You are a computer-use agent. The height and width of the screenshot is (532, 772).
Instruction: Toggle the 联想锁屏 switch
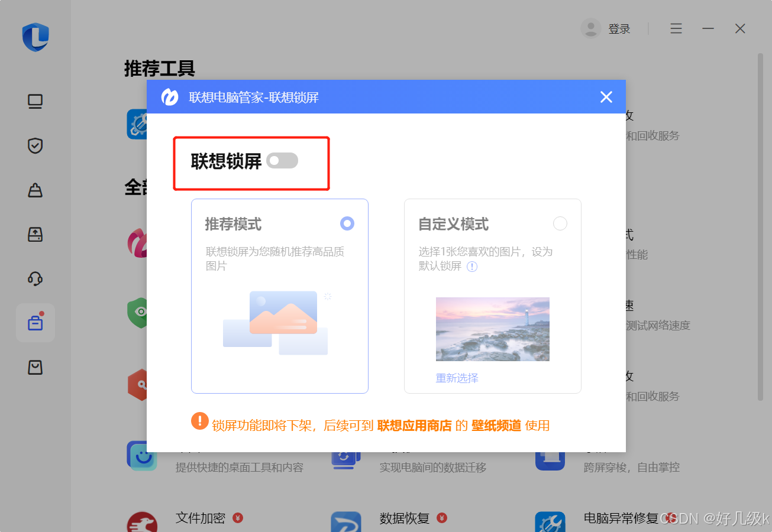pos(282,161)
